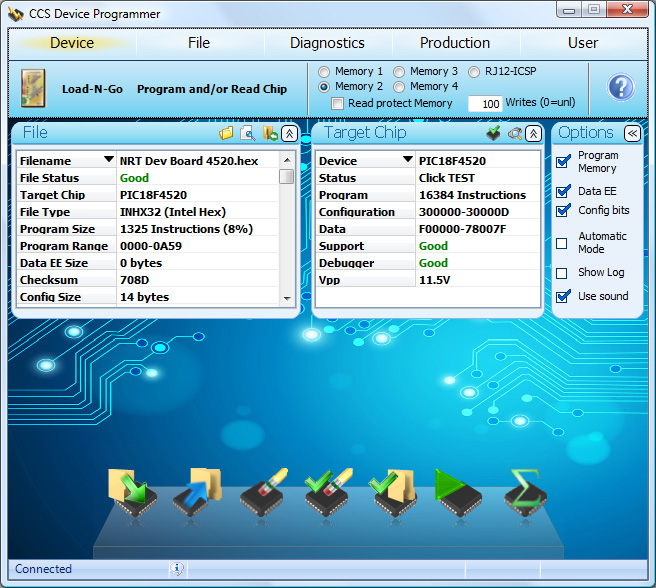The width and height of the screenshot is (656, 588).
Task: Open the blue help question mark
Action: [621, 88]
